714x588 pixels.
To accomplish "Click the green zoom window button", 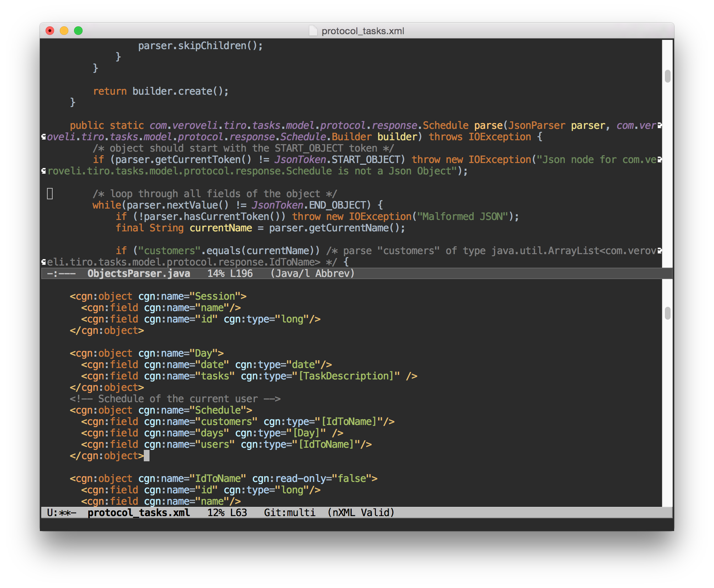I will tap(78, 31).
